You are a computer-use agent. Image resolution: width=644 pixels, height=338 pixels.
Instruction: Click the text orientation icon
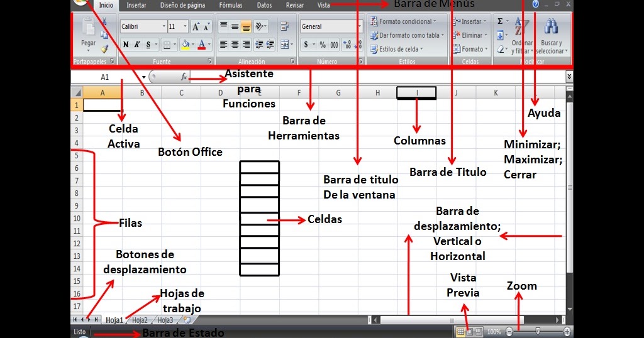click(260, 26)
